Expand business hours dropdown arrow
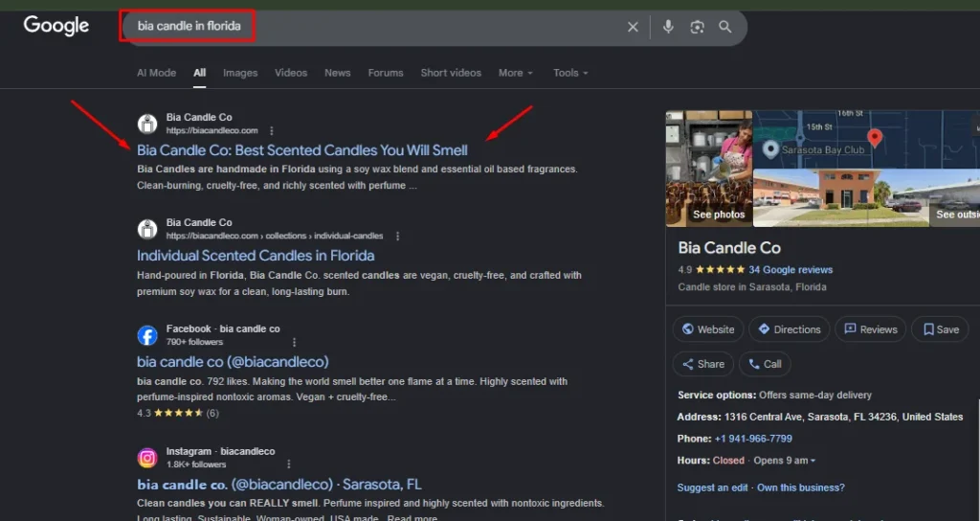 coord(813,461)
